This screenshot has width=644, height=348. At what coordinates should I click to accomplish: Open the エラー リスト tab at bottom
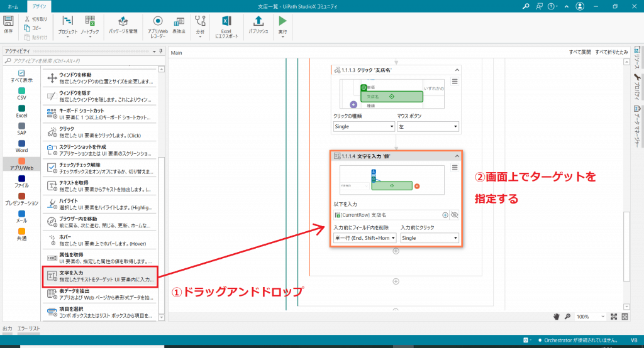30,329
